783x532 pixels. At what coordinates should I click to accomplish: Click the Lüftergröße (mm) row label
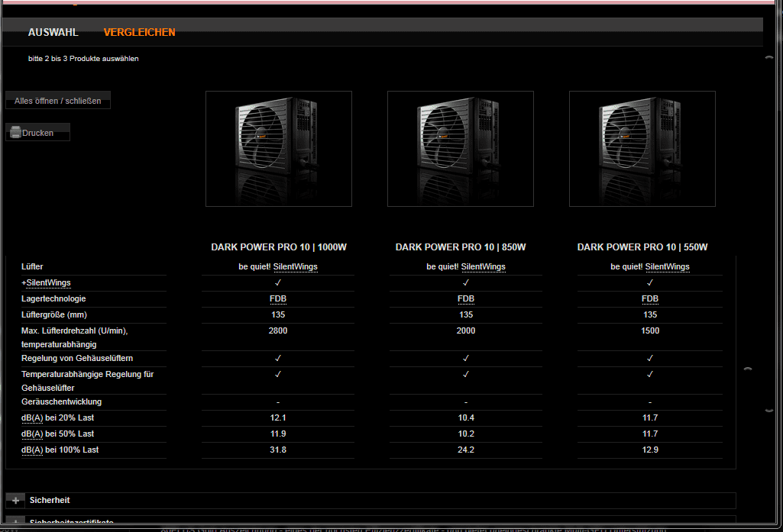[x=54, y=314]
